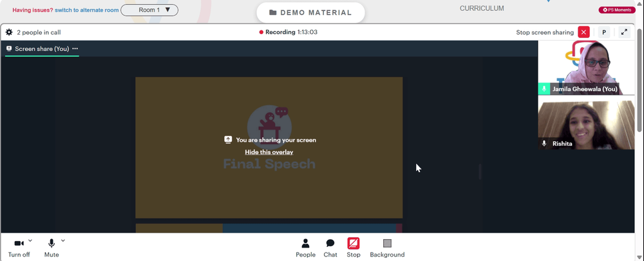The width and height of the screenshot is (644, 261).
Task: Click the 'Stop screen sharing' label
Action: pos(545,32)
